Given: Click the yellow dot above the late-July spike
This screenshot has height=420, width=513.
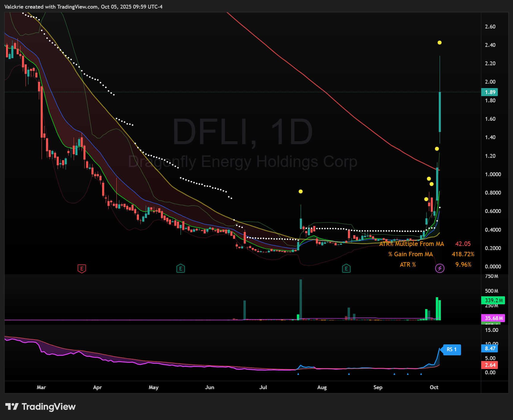Looking at the screenshot, I should pyautogui.click(x=301, y=192).
